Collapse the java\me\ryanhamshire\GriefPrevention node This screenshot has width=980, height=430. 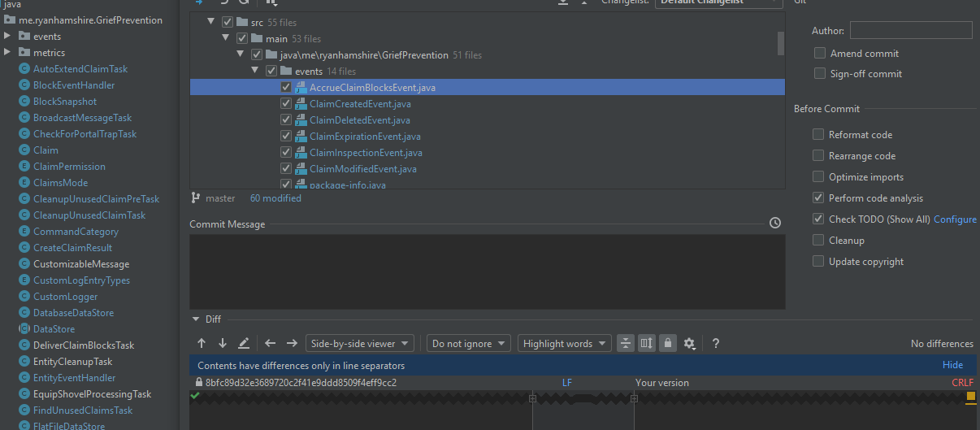pos(241,55)
